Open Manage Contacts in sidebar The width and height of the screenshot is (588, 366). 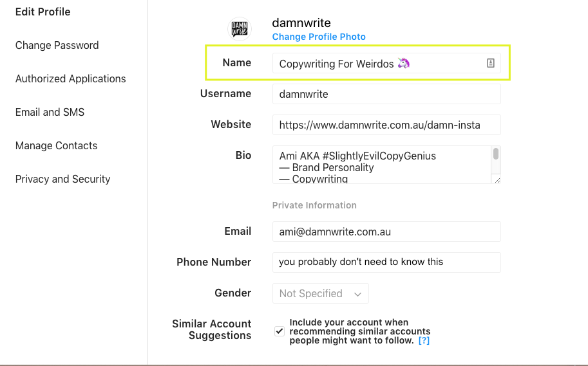coord(57,145)
